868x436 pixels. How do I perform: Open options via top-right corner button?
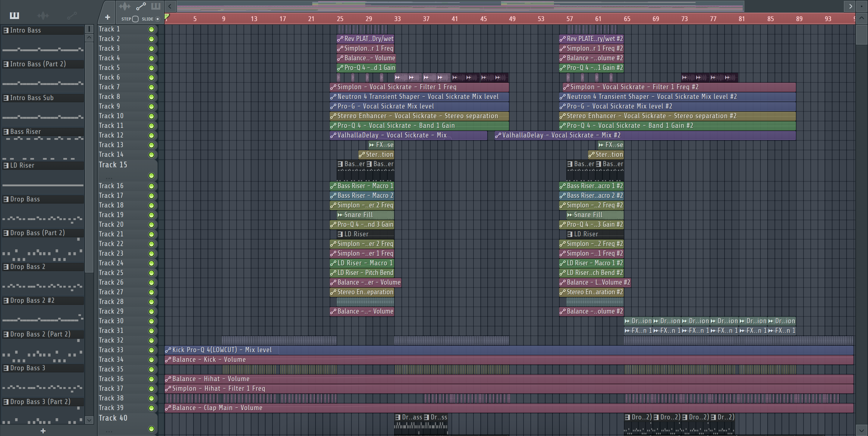pos(862,6)
